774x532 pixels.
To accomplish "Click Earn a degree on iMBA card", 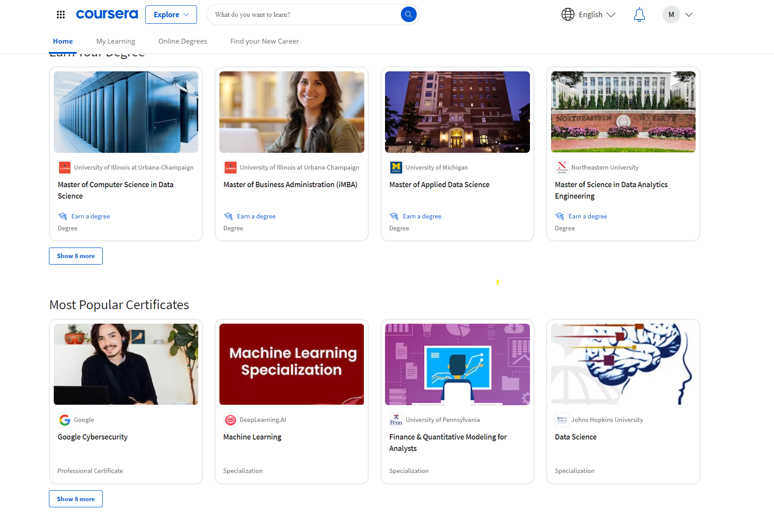I will [256, 216].
